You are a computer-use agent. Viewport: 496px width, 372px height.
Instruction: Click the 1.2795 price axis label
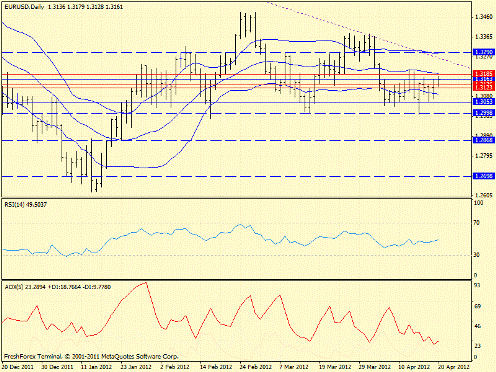tap(484, 156)
